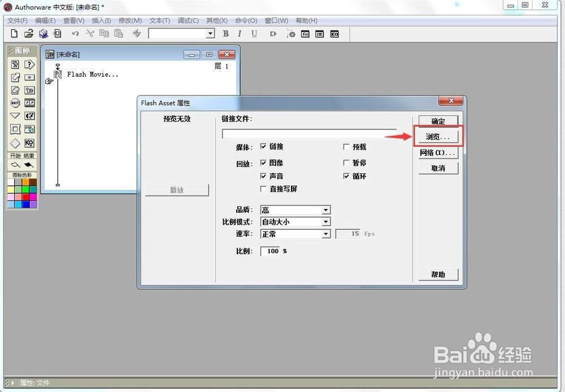Click the Save All toolbar icon
This screenshot has width=565, height=392.
44,33
